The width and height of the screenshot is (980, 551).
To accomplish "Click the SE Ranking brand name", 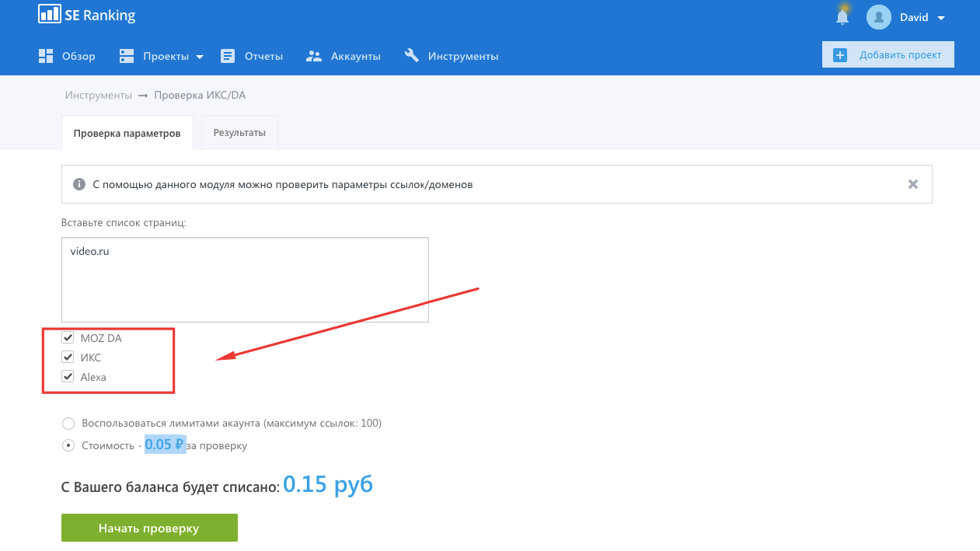I will click(x=100, y=16).
